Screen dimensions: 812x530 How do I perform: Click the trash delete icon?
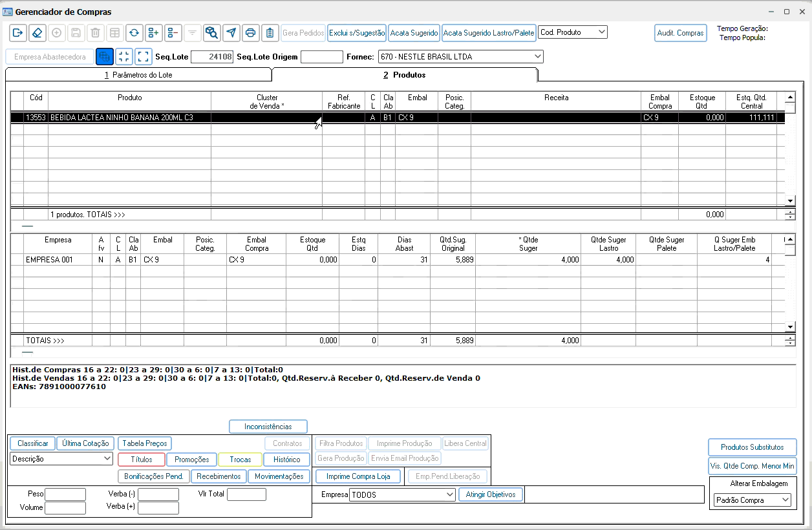[x=96, y=32]
